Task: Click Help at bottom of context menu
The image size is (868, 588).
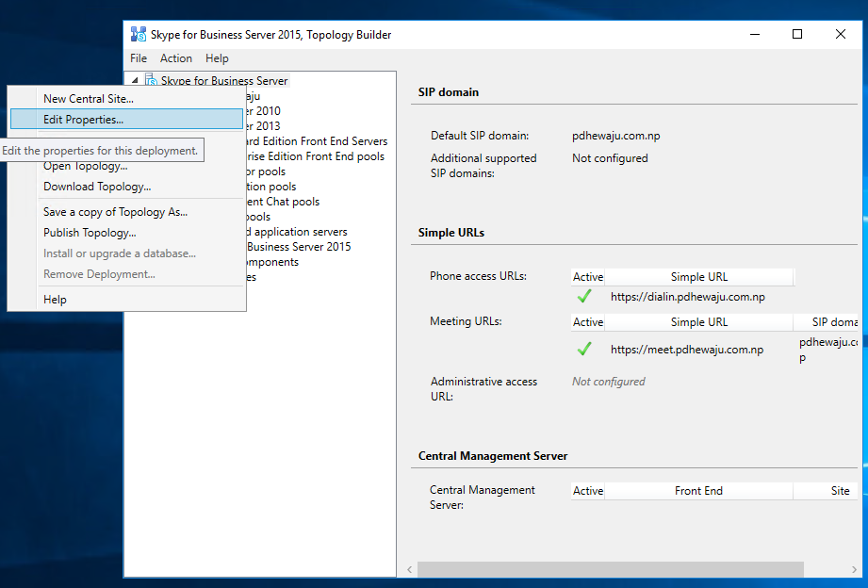Action: point(126,300)
